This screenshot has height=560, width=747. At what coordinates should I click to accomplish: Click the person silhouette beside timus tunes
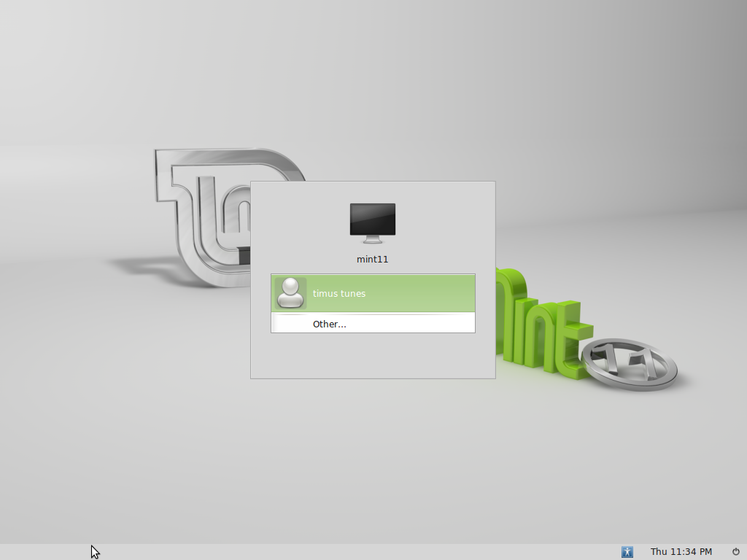point(290,293)
